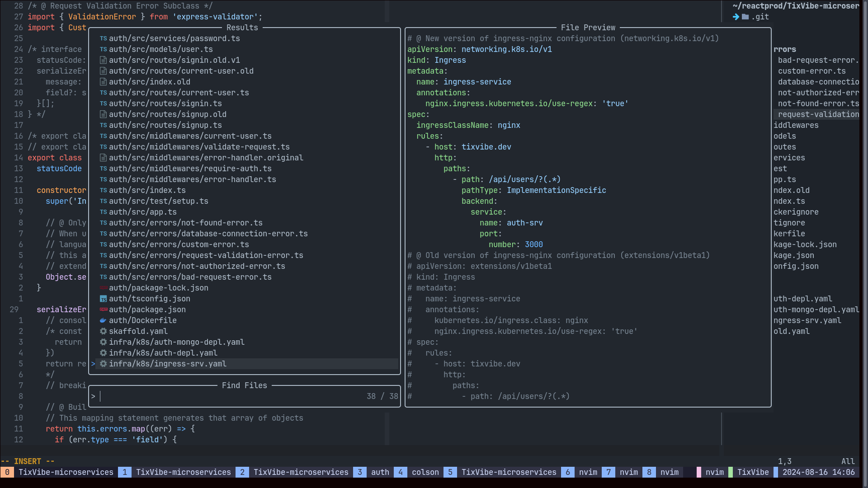Click the gear icon next to skaffold.yaml

click(x=103, y=331)
